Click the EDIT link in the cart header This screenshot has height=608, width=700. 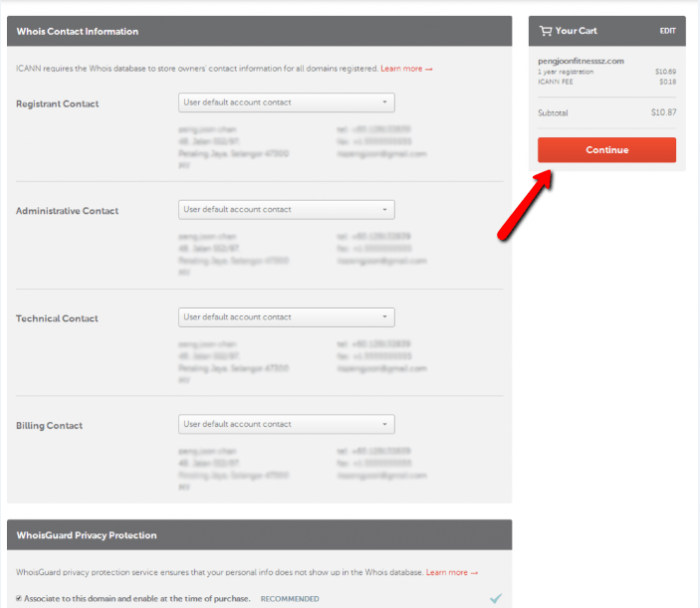tap(667, 31)
